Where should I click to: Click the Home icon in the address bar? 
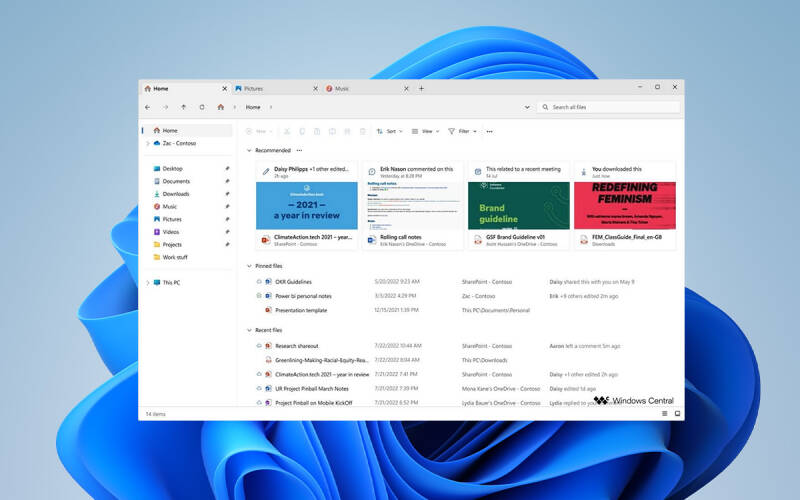(x=220, y=107)
